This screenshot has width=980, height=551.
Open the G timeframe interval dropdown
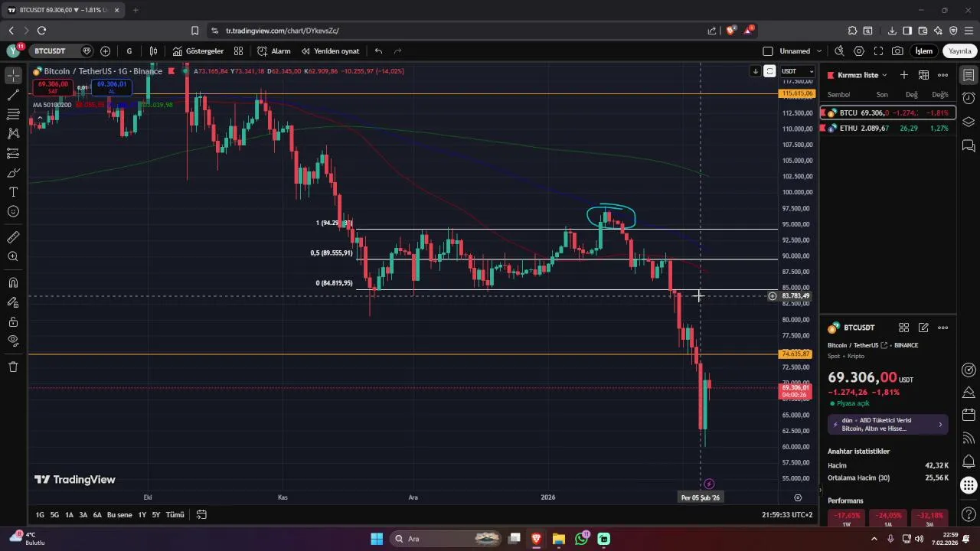coord(129,51)
